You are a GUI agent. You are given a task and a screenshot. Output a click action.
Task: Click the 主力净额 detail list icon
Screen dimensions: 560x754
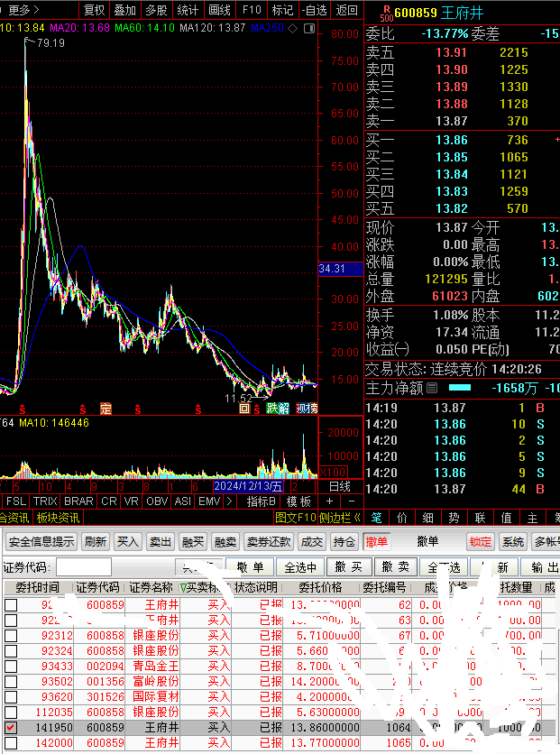(x=432, y=388)
